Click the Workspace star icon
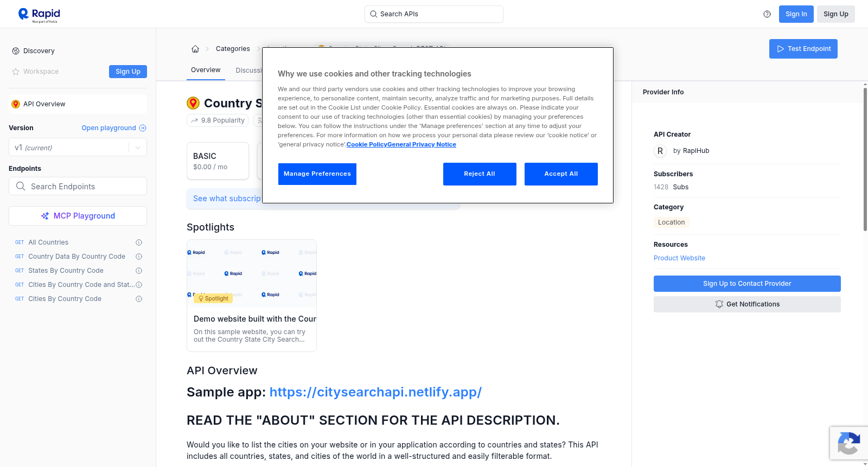Viewport: 868px width, 467px height. tap(16, 72)
